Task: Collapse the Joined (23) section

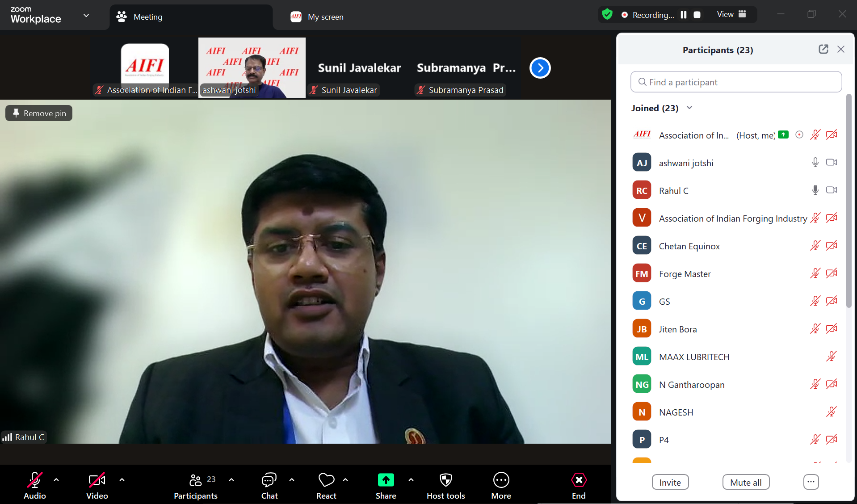Action: tap(689, 108)
